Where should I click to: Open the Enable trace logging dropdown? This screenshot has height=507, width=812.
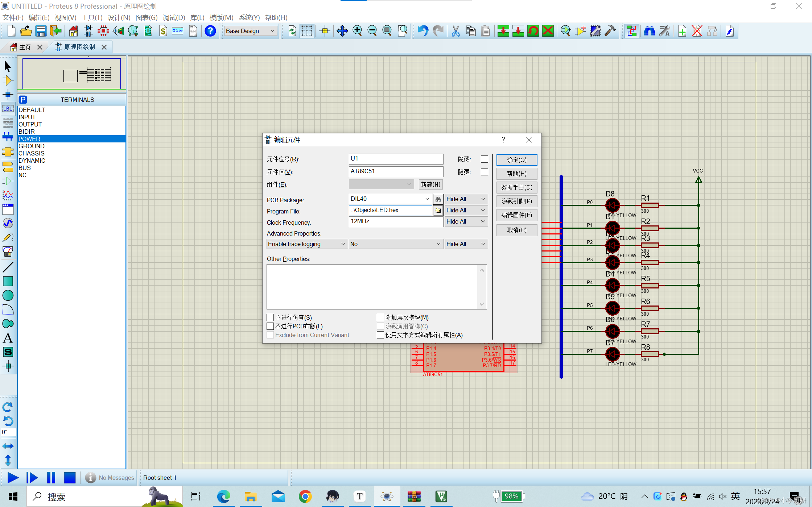[x=343, y=244]
